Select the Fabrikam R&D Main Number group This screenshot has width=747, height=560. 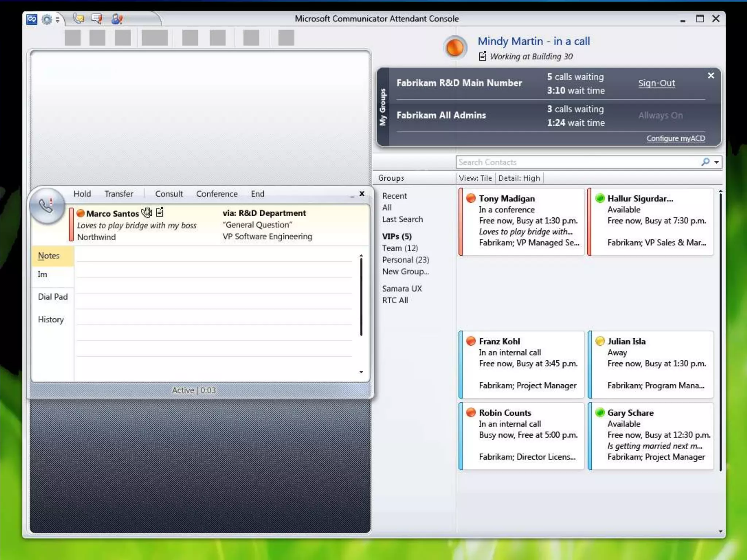[x=459, y=83]
